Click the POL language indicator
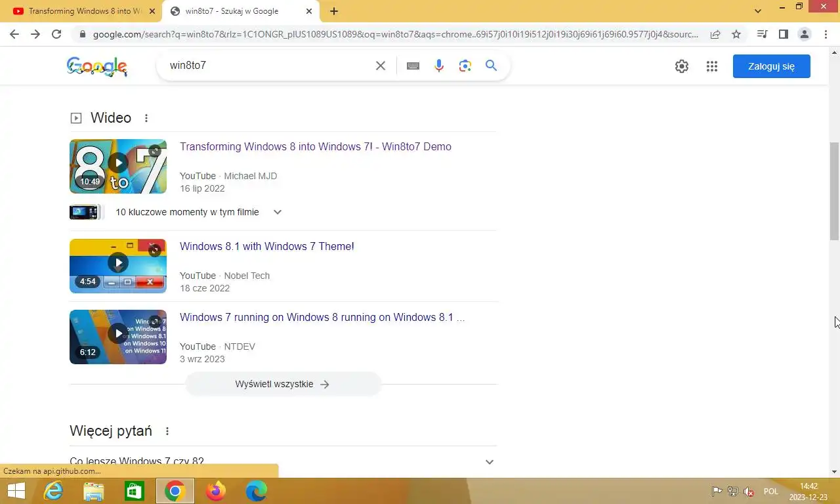Viewport: 840px width, 504px height. [771, 492]
